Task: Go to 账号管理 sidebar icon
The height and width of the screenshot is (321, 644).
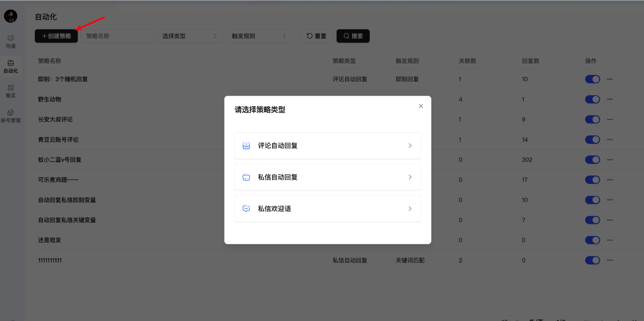Action: (x=11, y=116)
